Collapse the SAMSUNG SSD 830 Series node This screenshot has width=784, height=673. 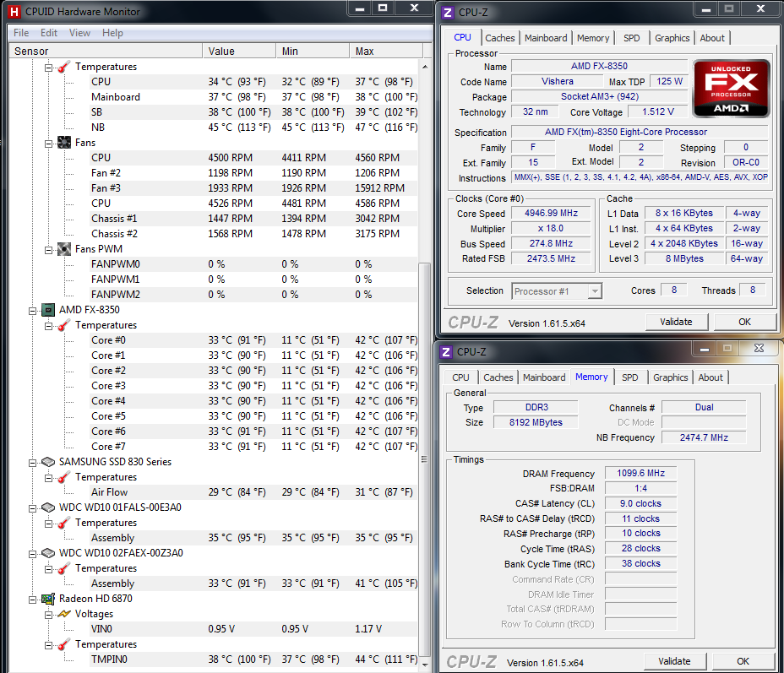pyautogui.click(x=32, y=463)
